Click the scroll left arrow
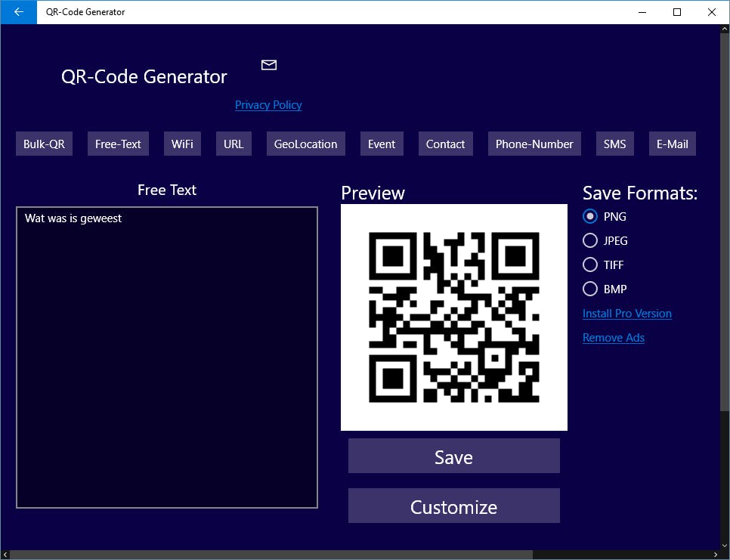The height and width of the screenshot is (560, 730). pyautogui.click(x=5, y=555)
